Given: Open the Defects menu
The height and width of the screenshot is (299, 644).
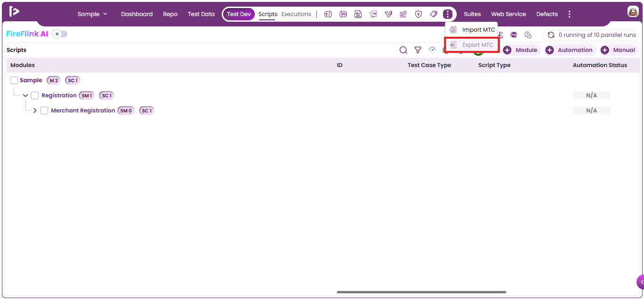Looking at the screenshot, I should click(547, 14).
